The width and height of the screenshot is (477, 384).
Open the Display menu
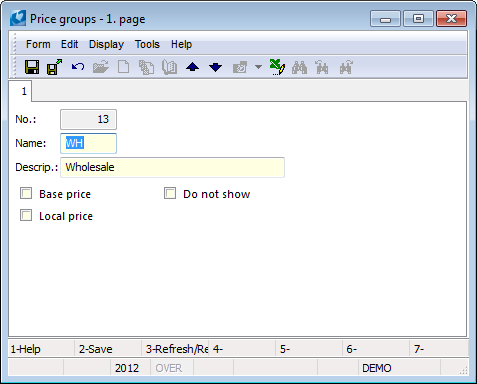click(106, 44)
